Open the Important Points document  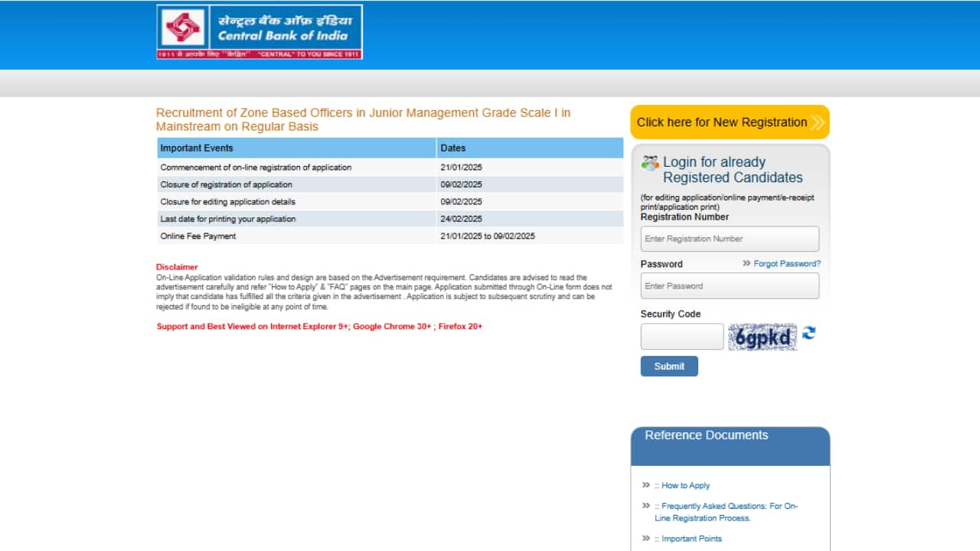pos(691,539)
